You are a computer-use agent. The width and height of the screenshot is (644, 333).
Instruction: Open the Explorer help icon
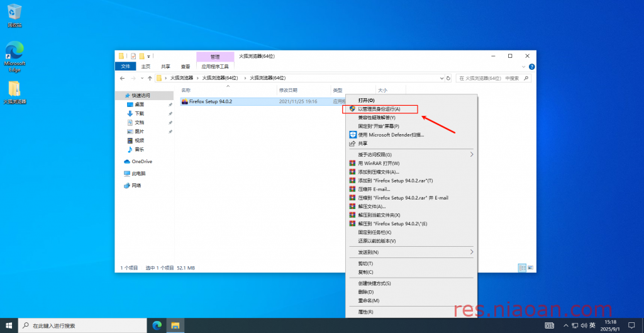coord(531,67)
